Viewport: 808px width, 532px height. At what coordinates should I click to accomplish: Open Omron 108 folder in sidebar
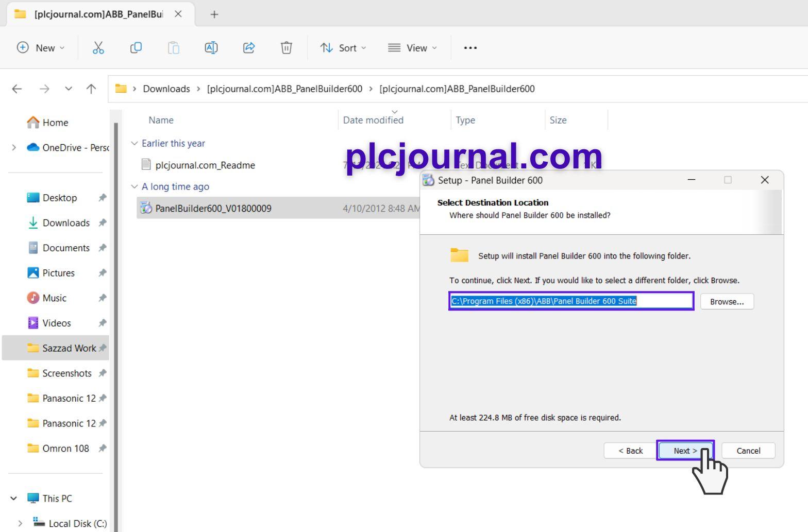[65, 449]
